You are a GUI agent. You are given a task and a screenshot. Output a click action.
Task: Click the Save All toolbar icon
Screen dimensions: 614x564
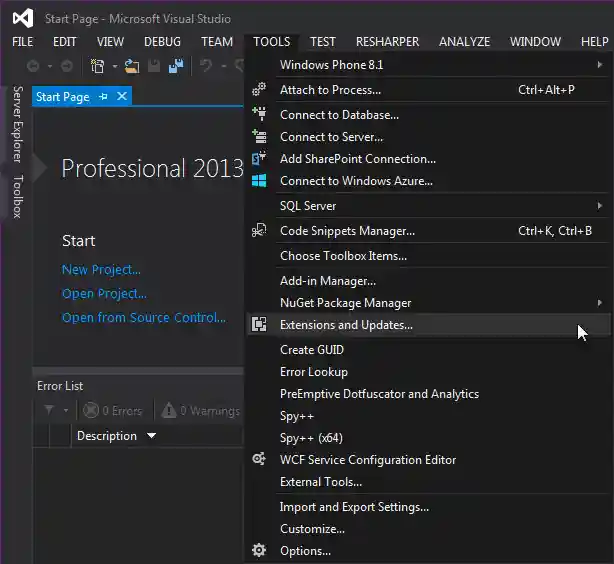click(x=175, y=66)
